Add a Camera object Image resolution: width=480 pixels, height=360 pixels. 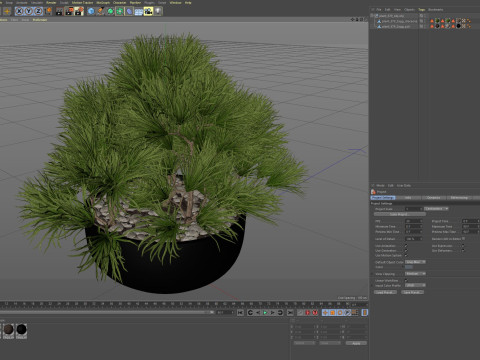[148, 11]
